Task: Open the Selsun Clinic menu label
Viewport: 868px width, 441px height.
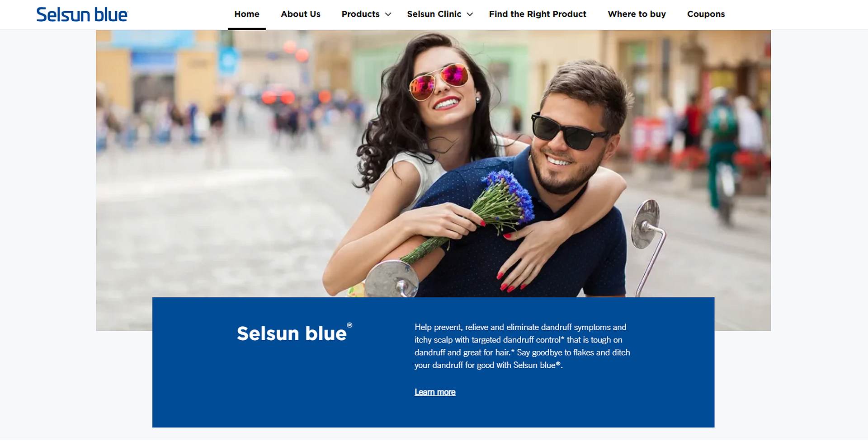Action: [434, 14]
